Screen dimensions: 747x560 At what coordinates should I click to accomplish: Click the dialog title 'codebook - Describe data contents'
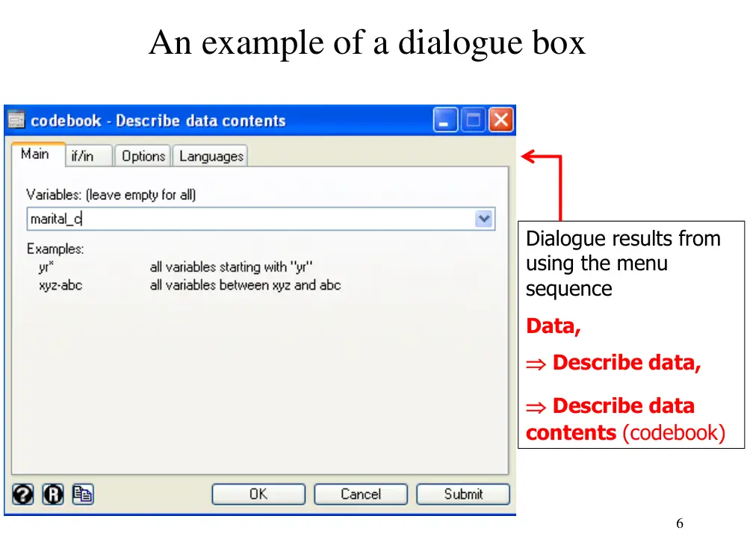click(158, 120)
